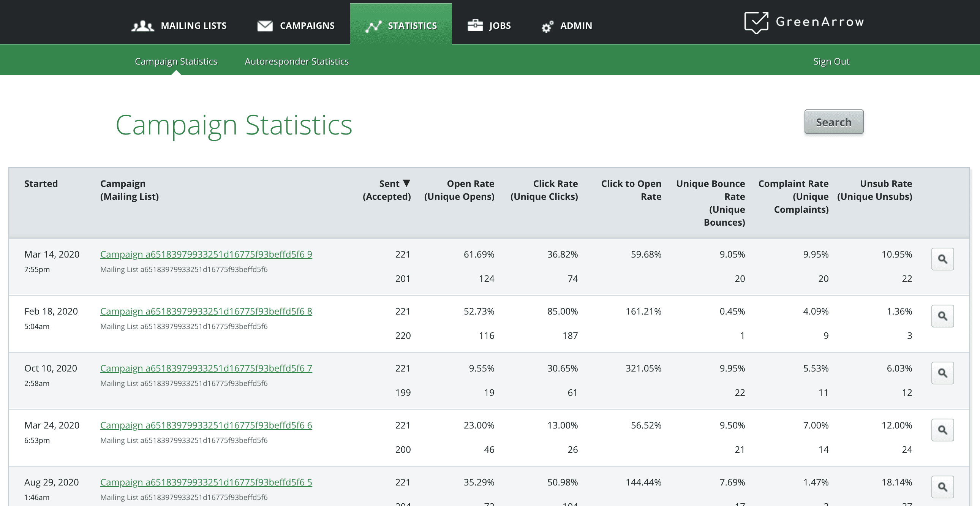Click the Sign Out link
The height and width of the screenshot is (506, 980).
[831, 61]
